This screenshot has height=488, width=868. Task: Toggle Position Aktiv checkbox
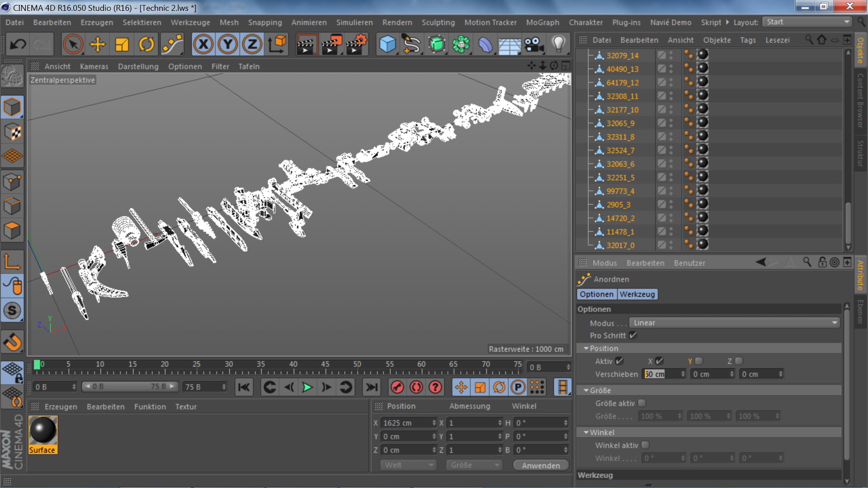click(619, 361)
